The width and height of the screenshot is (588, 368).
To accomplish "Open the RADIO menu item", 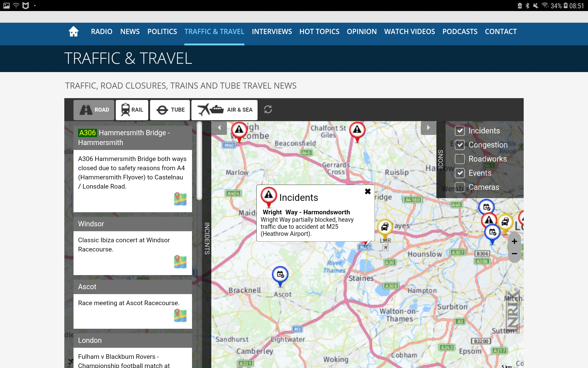I will (x=102, y=32).
